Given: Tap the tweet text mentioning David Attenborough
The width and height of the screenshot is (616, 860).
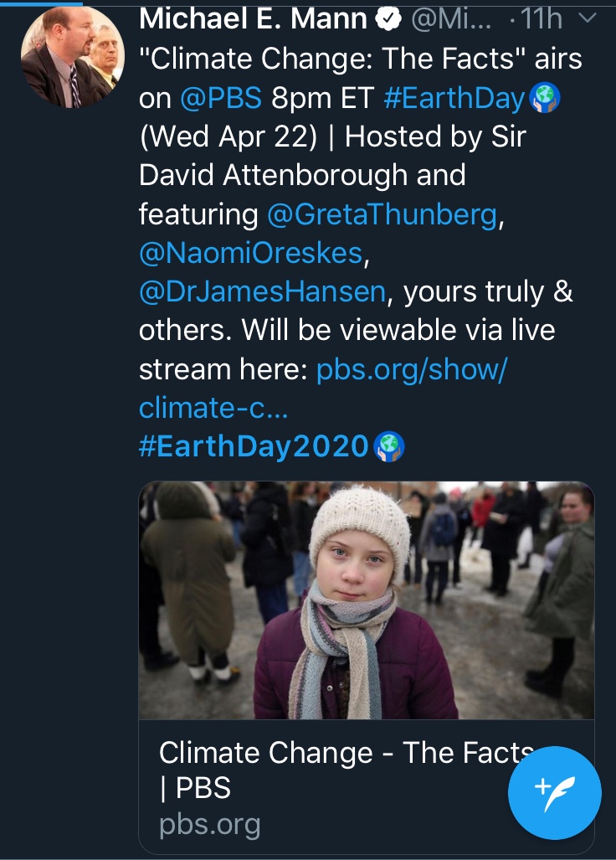Looking at the screenshot, I should pyautogui.click(x=301, y=176).
